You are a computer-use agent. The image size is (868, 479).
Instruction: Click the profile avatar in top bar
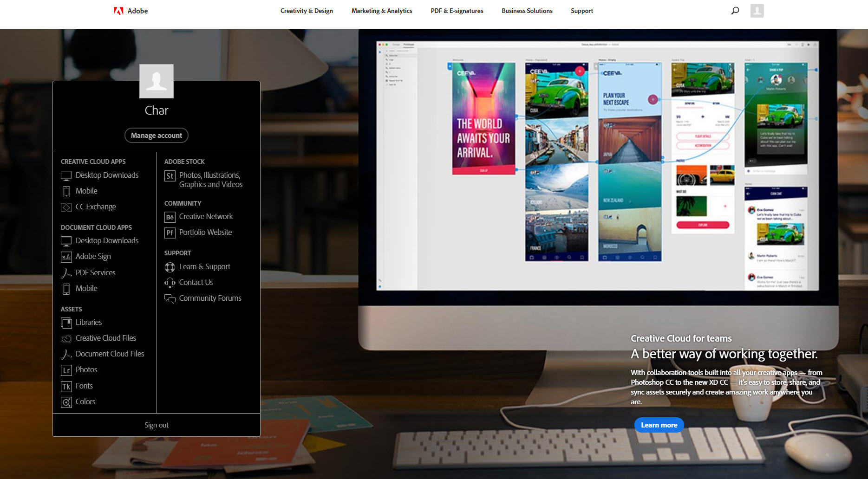[x=757, y=11]
